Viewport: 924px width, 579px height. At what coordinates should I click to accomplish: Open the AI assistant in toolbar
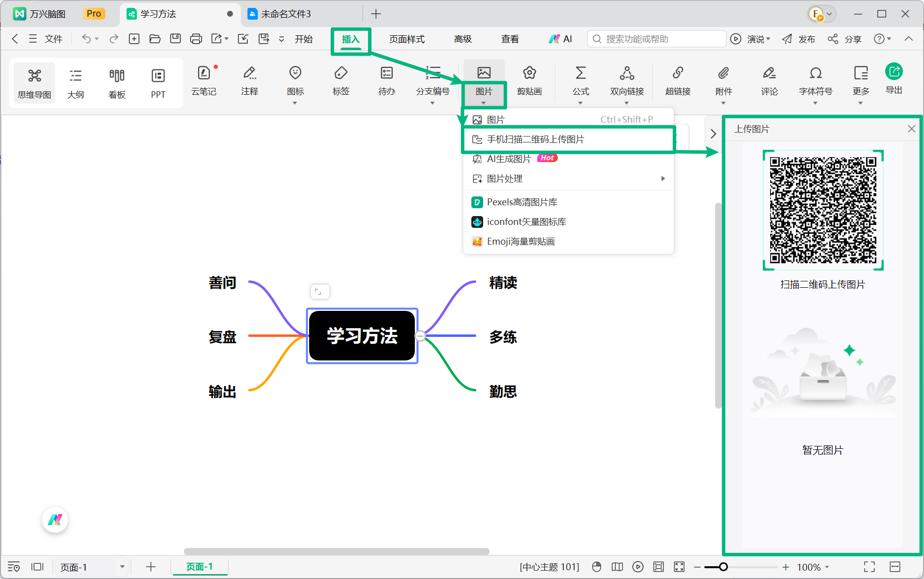click(560, 39)
